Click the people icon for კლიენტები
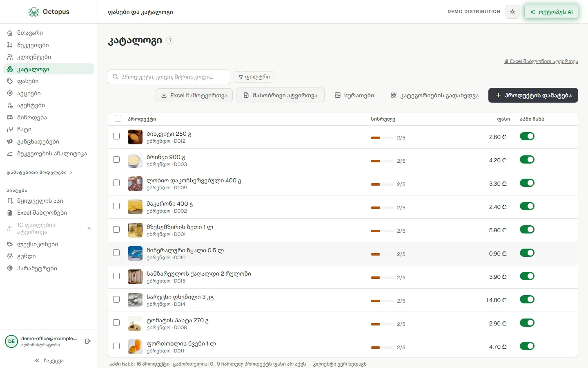Screen dimensions: 588x368 (10, 57)
